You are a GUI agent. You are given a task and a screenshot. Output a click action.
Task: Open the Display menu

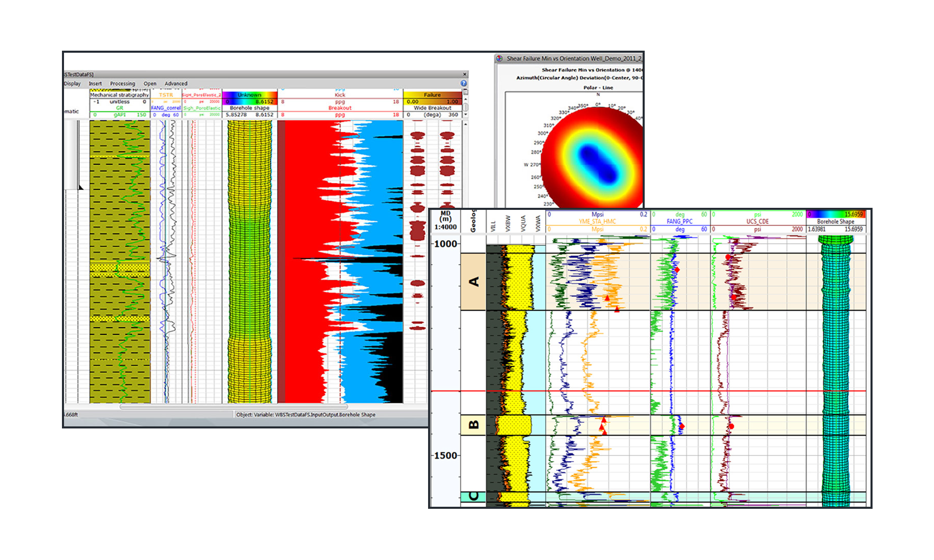[x=72, y=83]
